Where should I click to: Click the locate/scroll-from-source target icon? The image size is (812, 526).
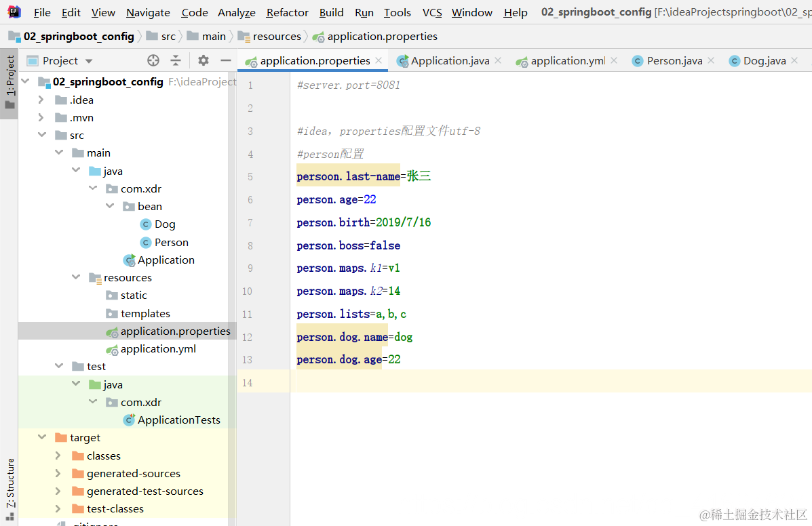153,60
